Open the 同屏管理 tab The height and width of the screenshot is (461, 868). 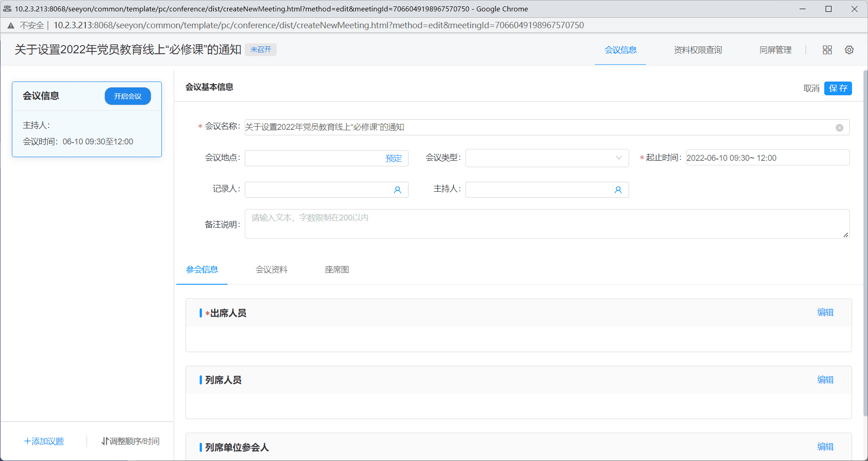coord(775,50)
